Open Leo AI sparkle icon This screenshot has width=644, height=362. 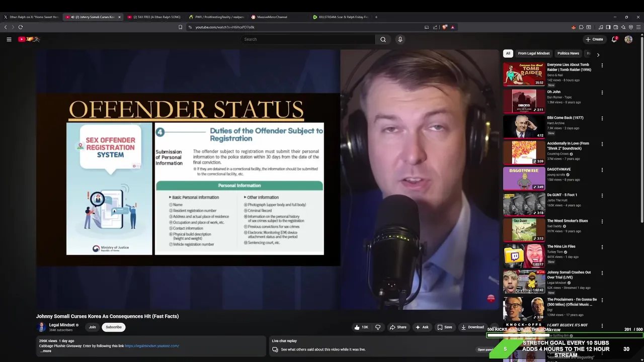pyautogui.click(x=623, y=27)
